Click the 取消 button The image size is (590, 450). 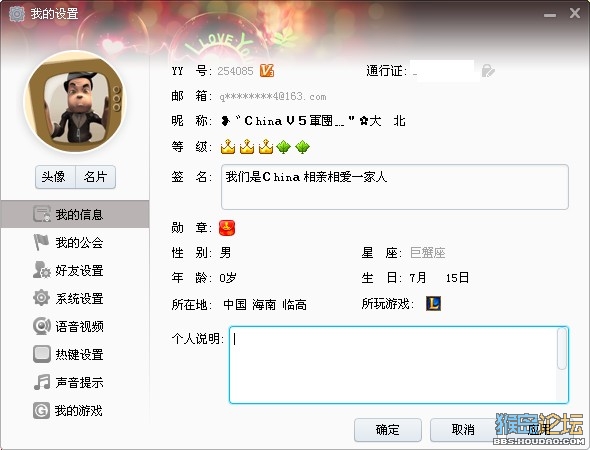pos(463,430)
